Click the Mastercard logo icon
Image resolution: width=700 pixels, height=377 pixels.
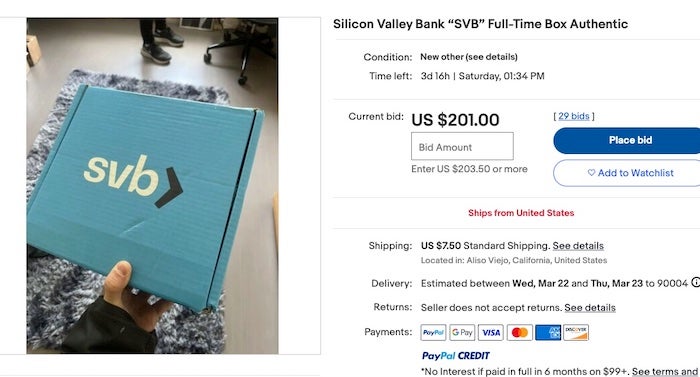click(520, 332)
